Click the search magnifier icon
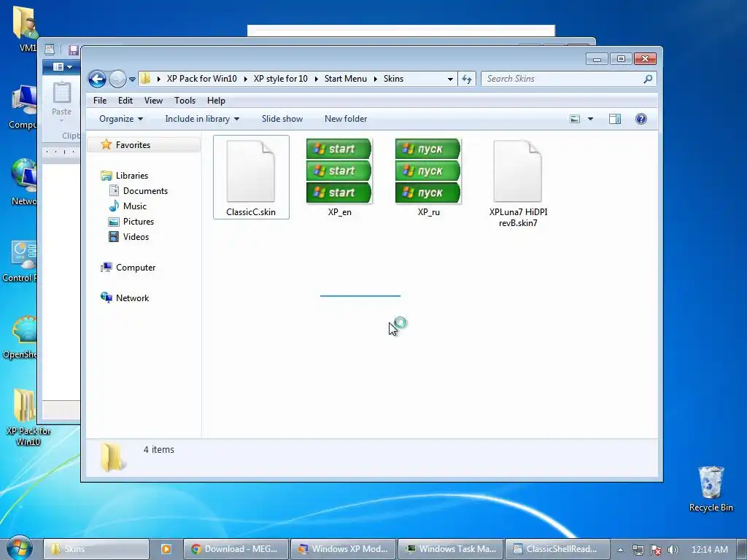This screenshot has width=747, height=560. 648,79
